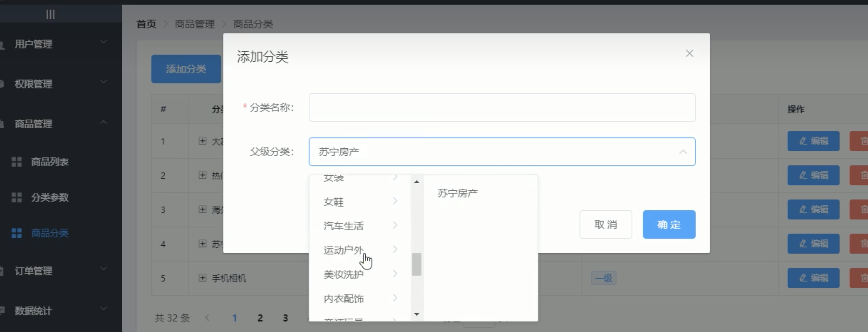Click 编辑 button in row 3
The image size is (868, 332).
coord(814,209)
